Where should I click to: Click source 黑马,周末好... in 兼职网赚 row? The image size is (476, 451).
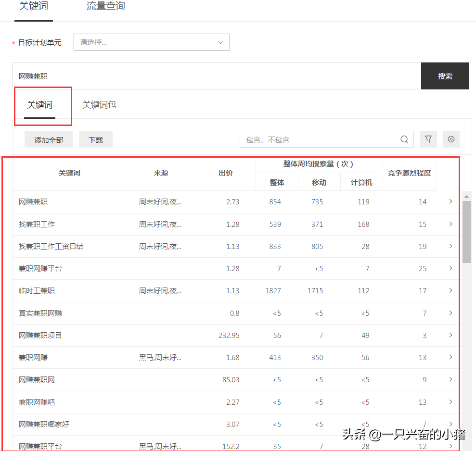tap(160, 358)
